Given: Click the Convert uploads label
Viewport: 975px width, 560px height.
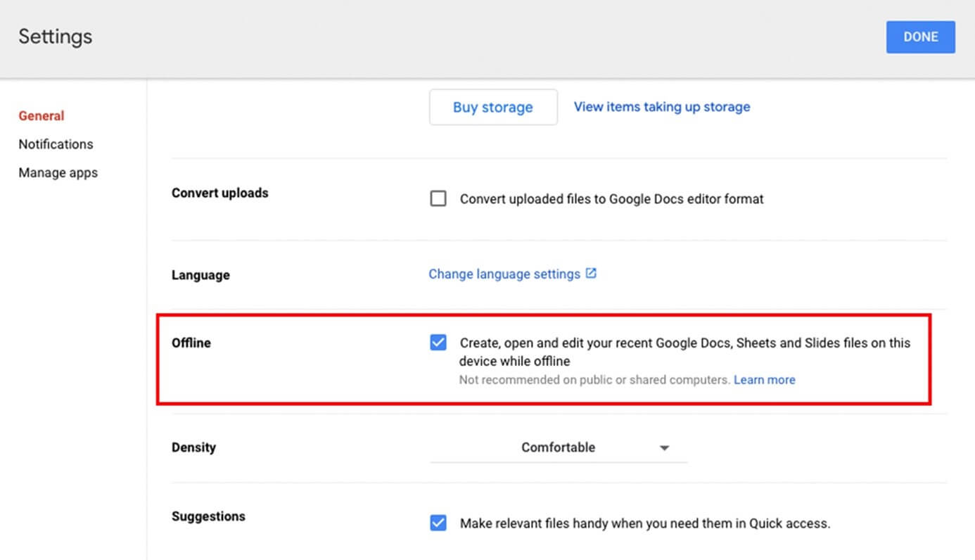Looking at the screenshot, I should coord(220,193).
